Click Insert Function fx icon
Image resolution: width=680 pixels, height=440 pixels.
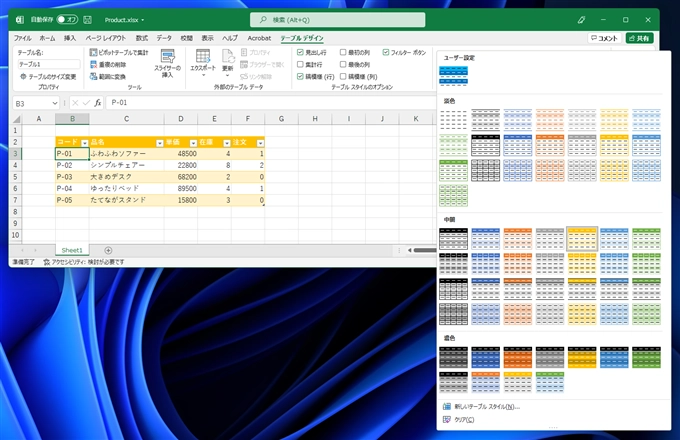click(98, 103)
